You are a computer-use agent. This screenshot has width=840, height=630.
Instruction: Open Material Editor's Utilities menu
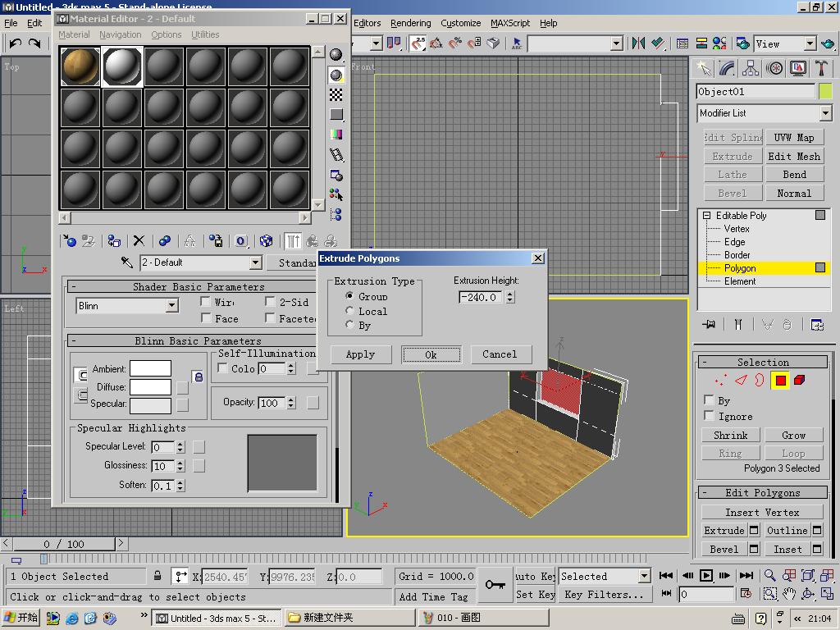pyautogui.click(x=205, y=34)
